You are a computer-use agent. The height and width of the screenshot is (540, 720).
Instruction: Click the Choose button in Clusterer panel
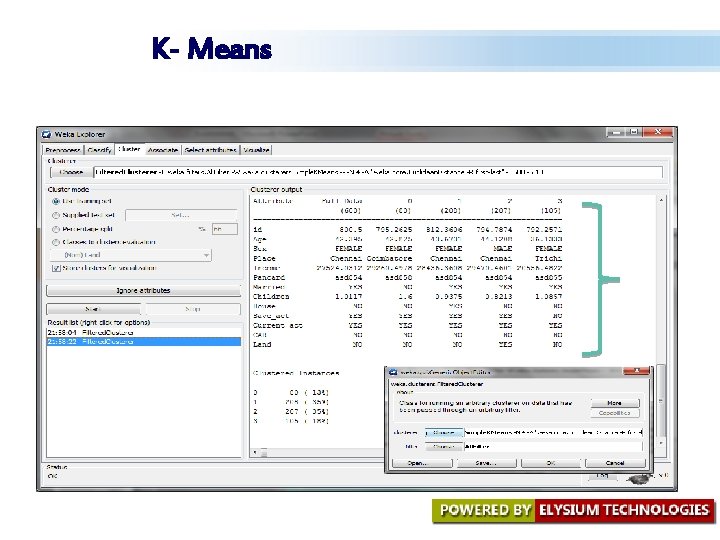click(x=71, y=172)
